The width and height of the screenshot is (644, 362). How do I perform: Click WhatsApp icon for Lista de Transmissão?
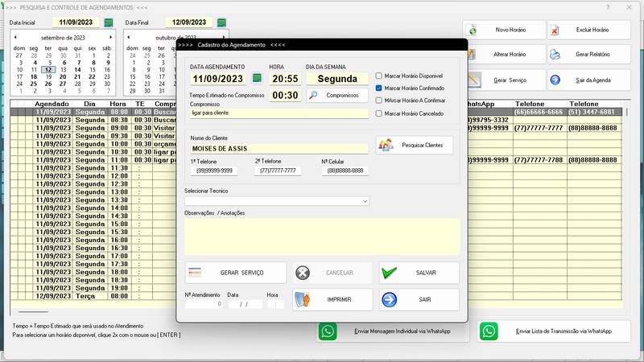[489, 331]
